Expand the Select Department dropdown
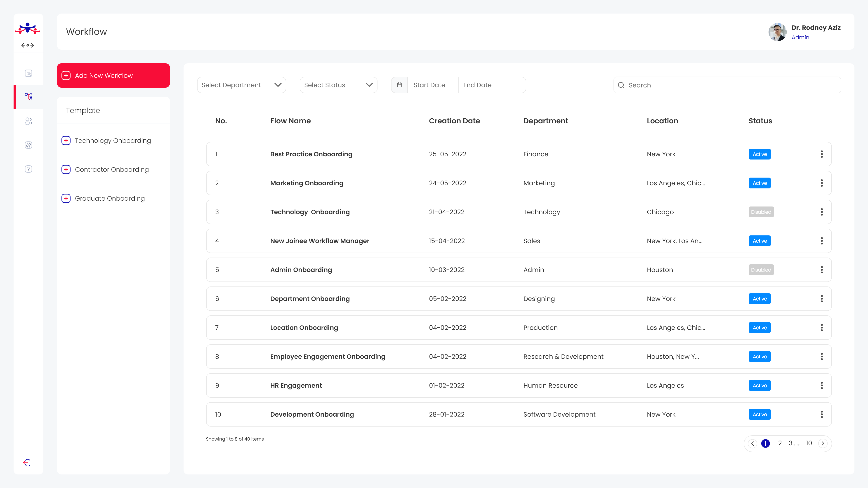The width and height of the screenshot is (868, 488). click(x=241, y=85)
